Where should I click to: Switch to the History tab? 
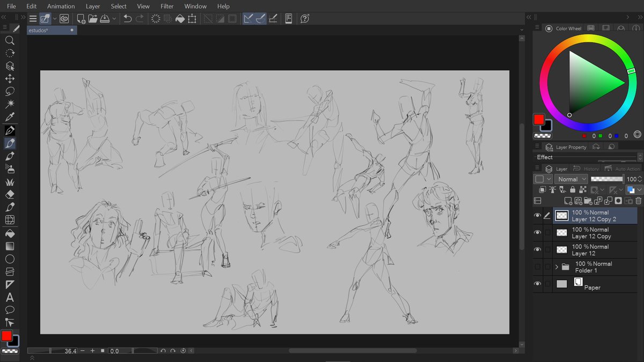tap(586, 168)
